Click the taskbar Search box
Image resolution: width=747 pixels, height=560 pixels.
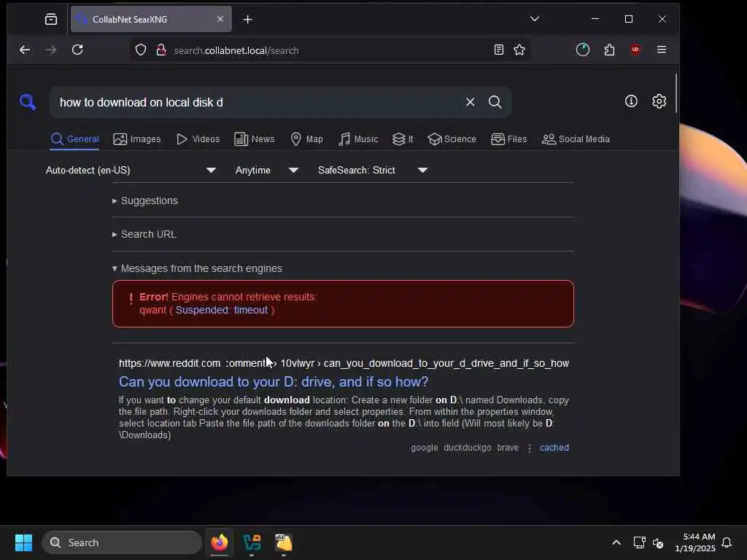click(x=122, y=542)
